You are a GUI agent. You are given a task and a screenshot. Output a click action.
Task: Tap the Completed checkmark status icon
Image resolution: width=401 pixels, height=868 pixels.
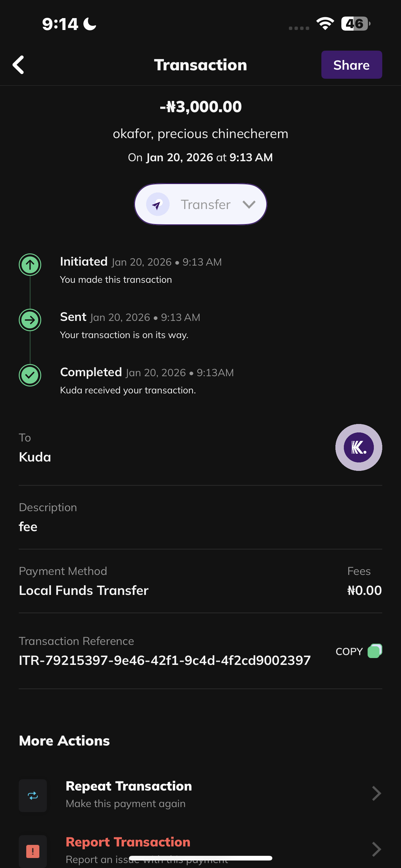pyautogui.click(x=30, y=375)
